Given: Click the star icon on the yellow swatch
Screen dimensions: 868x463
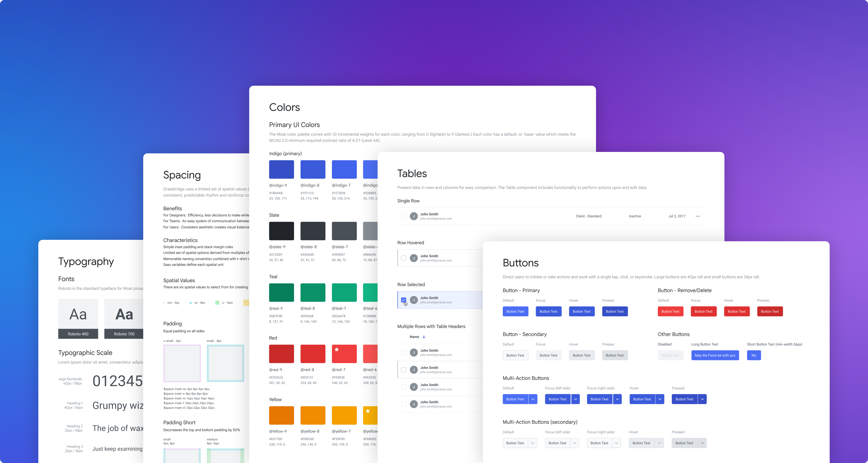Looking at the screenshot, I should pos(368,411).
